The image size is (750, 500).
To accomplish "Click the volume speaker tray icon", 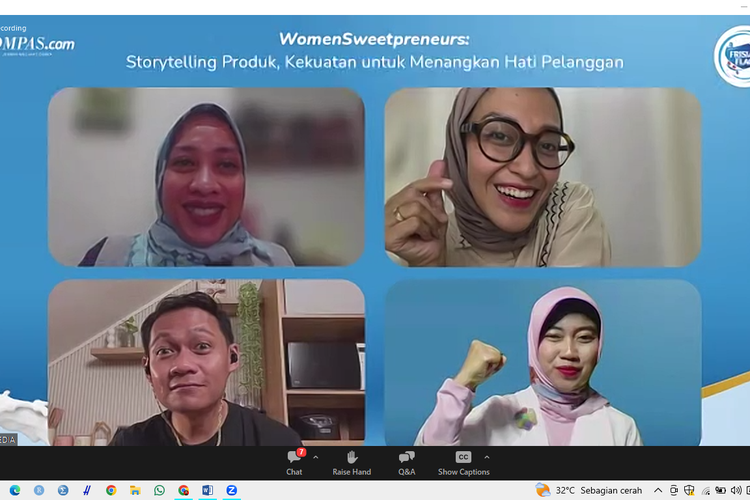I will pyautogui.click(x=737, y=490).
